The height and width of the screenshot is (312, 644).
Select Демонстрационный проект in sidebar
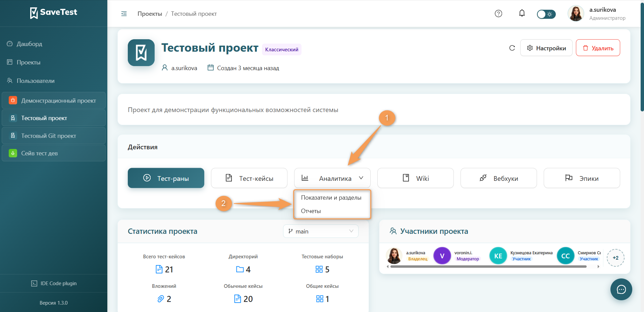[x=54, y=100]
